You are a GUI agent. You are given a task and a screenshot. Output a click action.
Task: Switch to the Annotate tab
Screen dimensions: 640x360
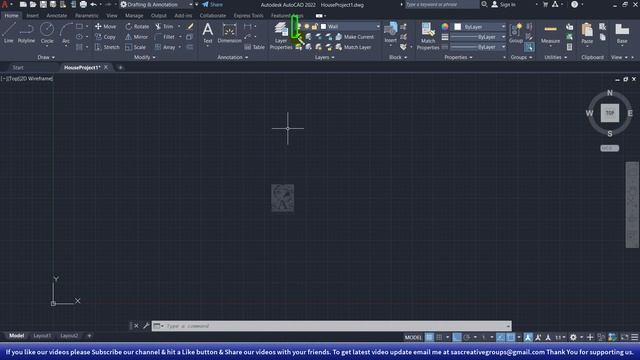[57, 16]
